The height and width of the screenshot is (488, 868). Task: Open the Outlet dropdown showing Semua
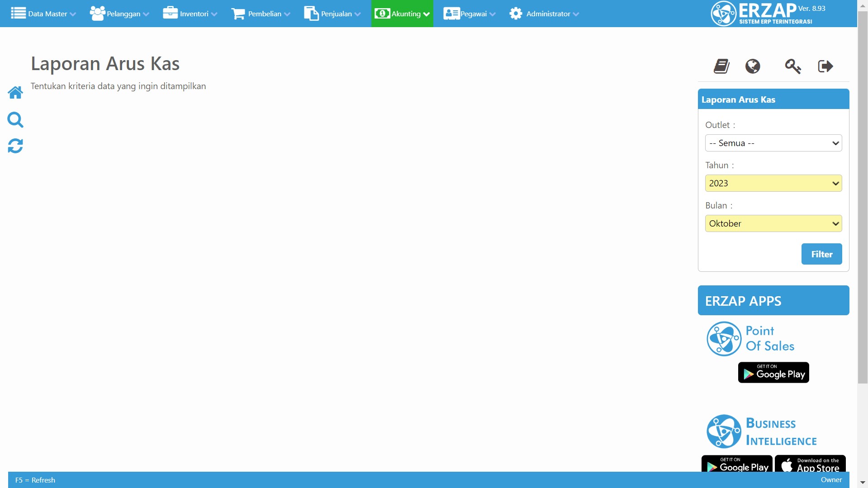773,143
